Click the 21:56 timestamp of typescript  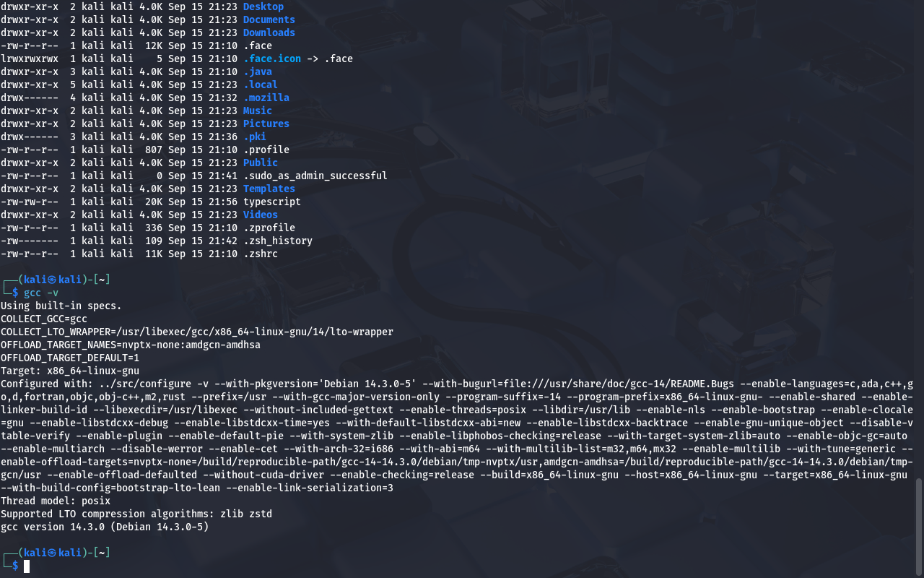223,202
